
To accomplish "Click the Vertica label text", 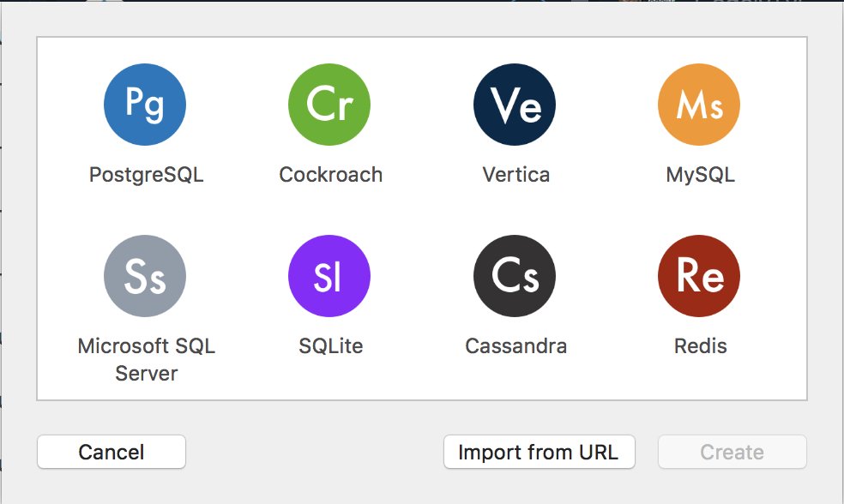I will (x=515, y=174).
